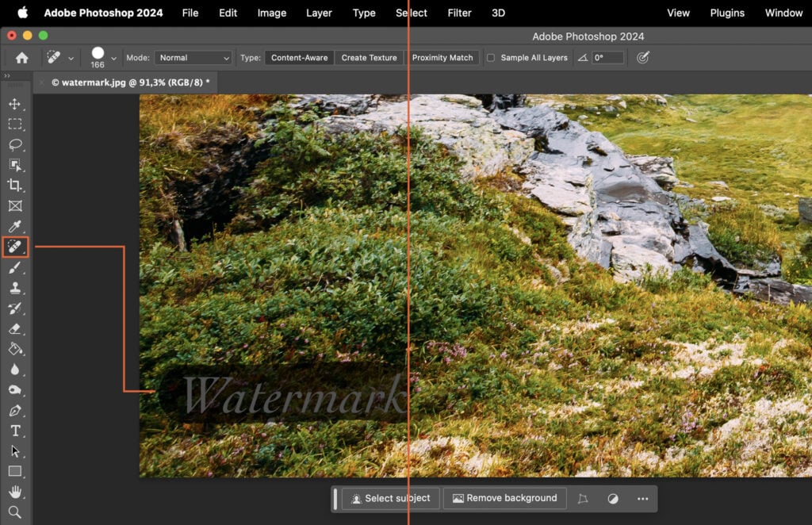The height and width of the screenshot is (525, 812).
Task: Switch to the watermark.jpg document tab
Action: click(x=127, y=82)
